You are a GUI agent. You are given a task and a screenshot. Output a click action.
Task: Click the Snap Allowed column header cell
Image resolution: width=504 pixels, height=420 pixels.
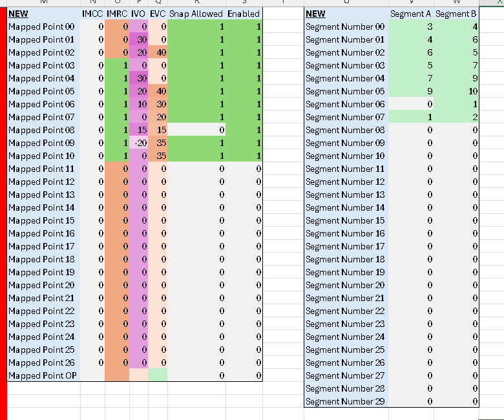(x=196, y=14)
